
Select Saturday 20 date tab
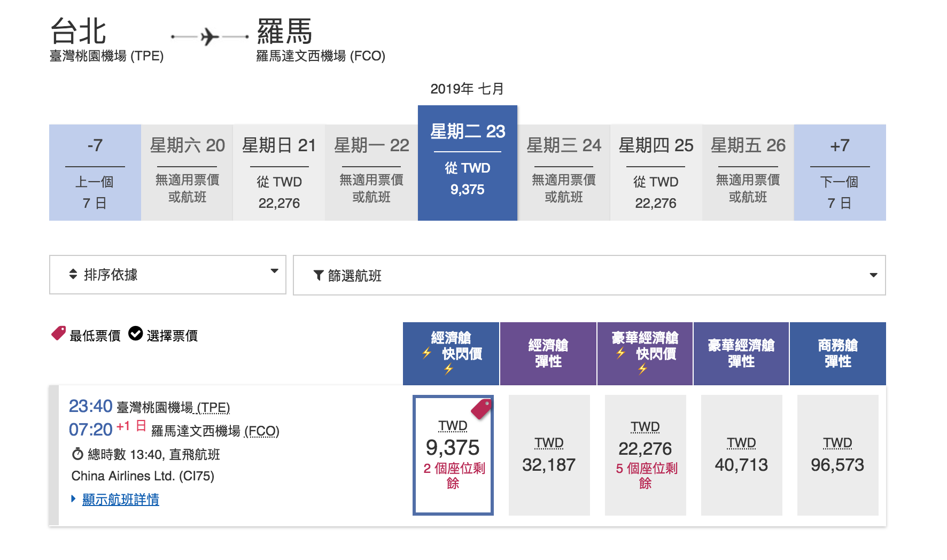click(187, 173)
